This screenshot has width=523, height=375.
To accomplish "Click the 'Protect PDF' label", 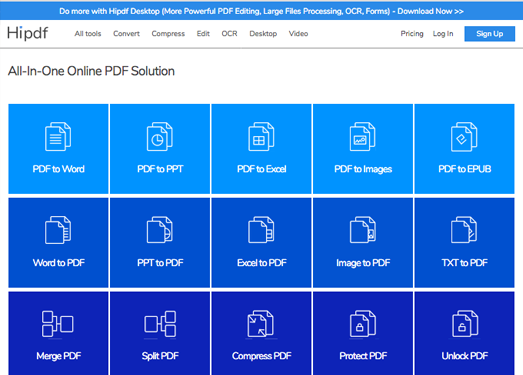I will point(363,356).
